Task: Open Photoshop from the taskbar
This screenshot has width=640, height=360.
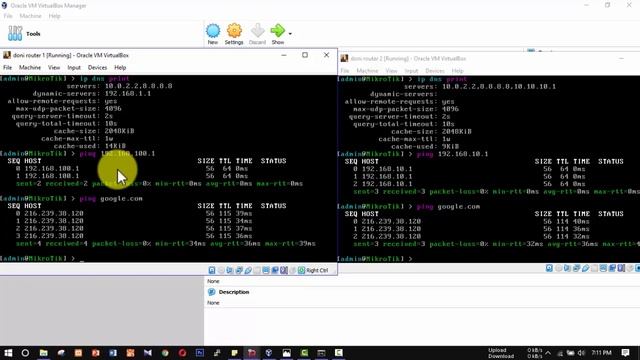Action: click(200, 353)
